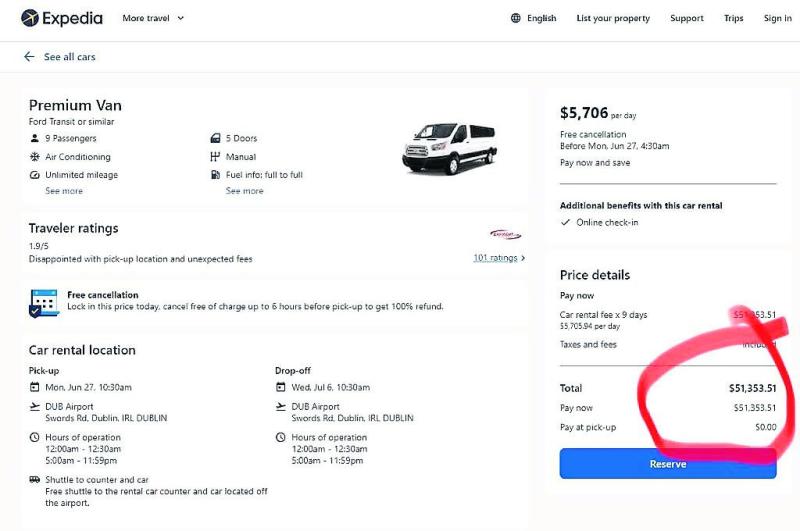Viewport: 800px width, 531px height.
Task: Go to the Trips menu item
Action: click(734, 18)
